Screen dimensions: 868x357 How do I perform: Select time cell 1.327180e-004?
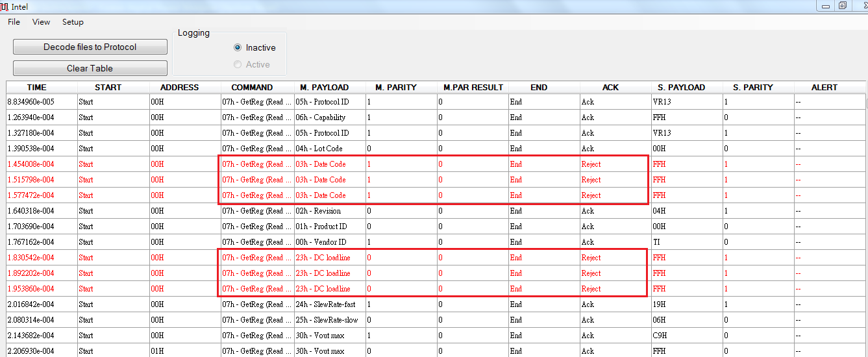click(x=42, y=133)
